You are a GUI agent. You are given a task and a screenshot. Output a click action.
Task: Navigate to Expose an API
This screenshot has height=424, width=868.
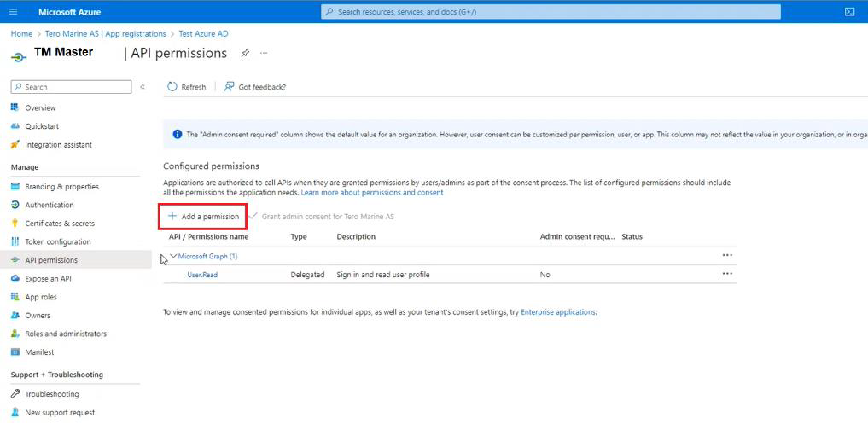coord(48,278)
